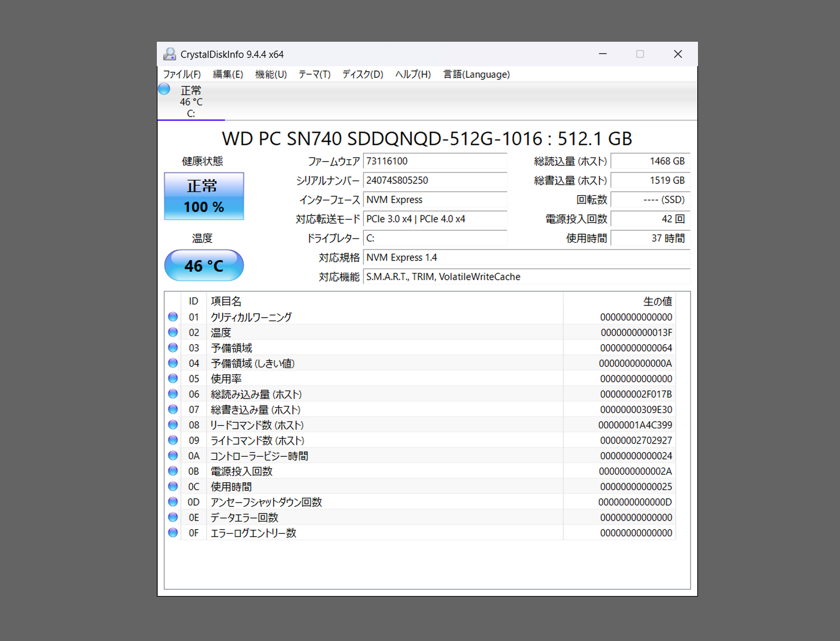Screen dimensions: 840x641
Task: Open the ファイル(F) menu
Action: [182, 74]
